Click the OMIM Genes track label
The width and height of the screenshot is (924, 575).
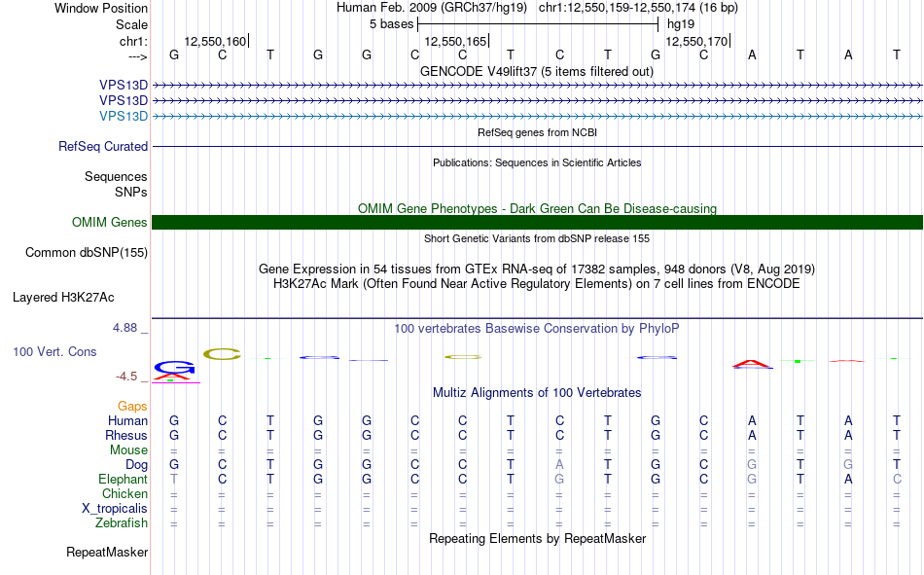pos(109,223)
